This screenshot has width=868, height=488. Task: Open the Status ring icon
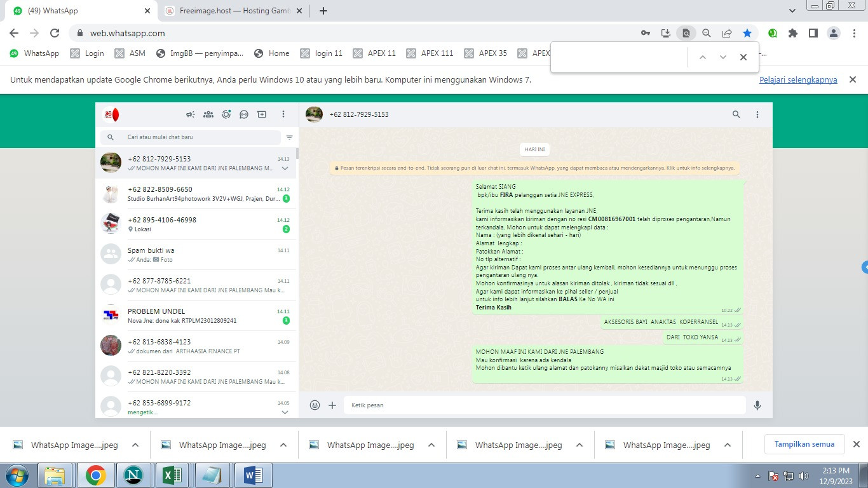226,114
